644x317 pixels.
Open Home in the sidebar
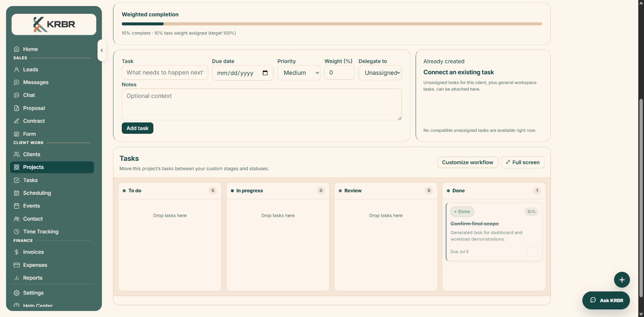52,49
